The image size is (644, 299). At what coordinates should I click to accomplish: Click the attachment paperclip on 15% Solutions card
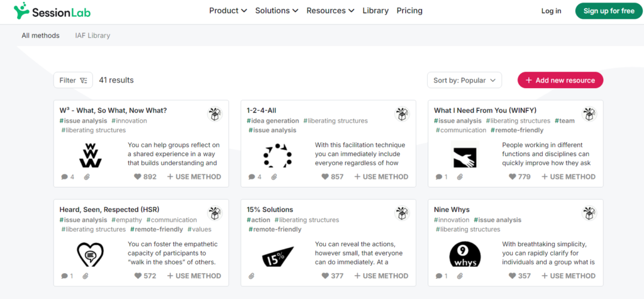[252, 276]
